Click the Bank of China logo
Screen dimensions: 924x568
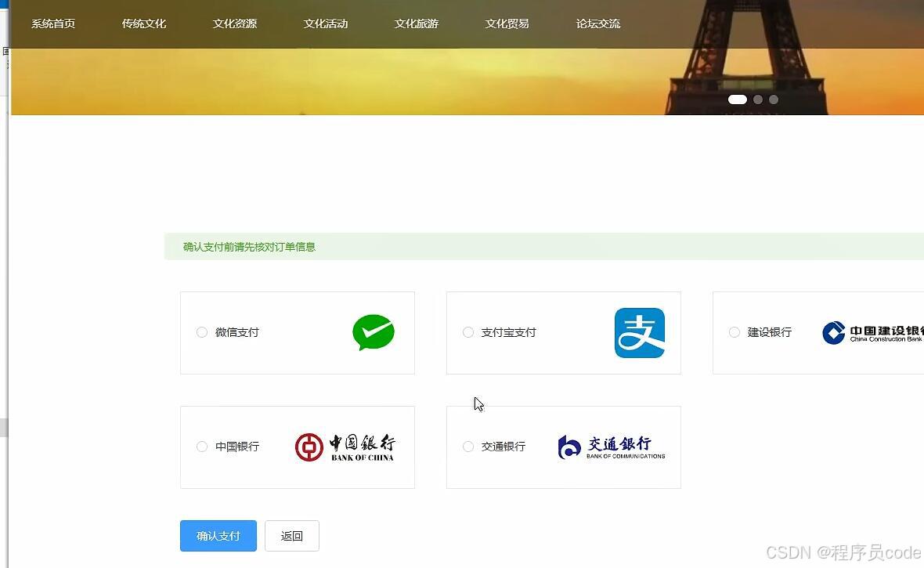345,447
